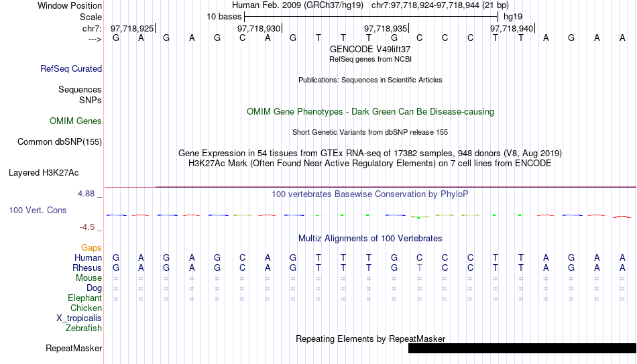
Task: Select the Mouse species row label
Action: click(x=89, y=278)
